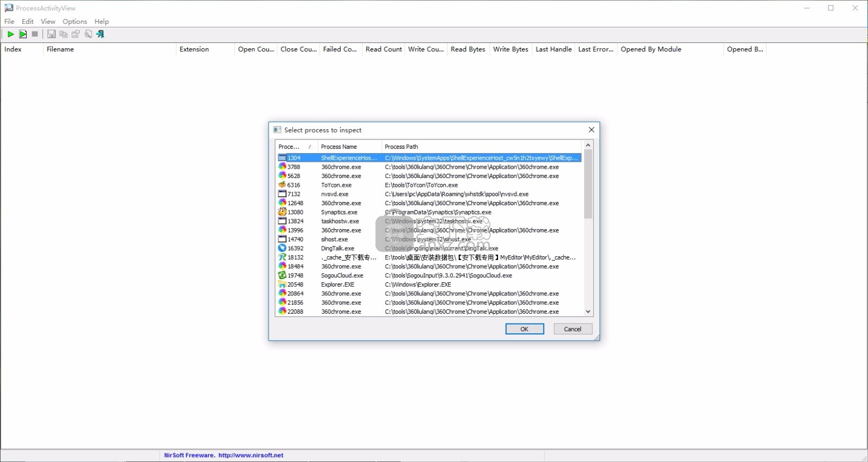Select the nvsvd.exe process name
This screenshot has height=462, width=868.
[335, 194]
